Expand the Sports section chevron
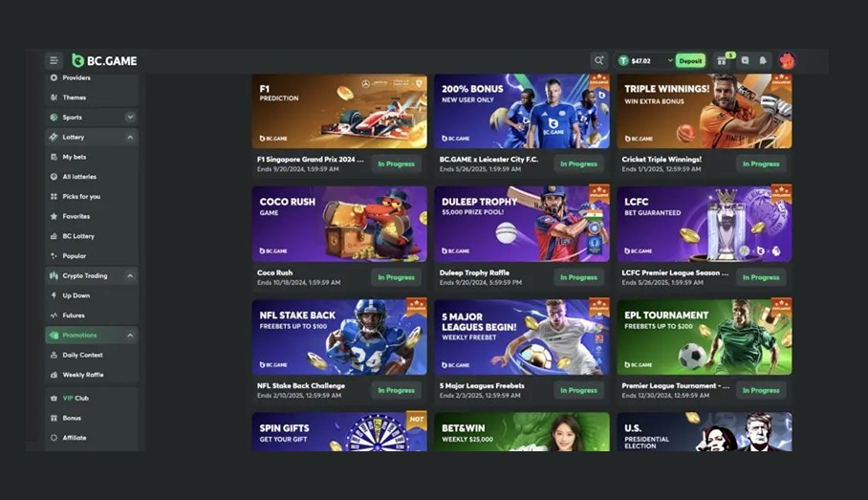Screen dimensions: 868x500 130,118
